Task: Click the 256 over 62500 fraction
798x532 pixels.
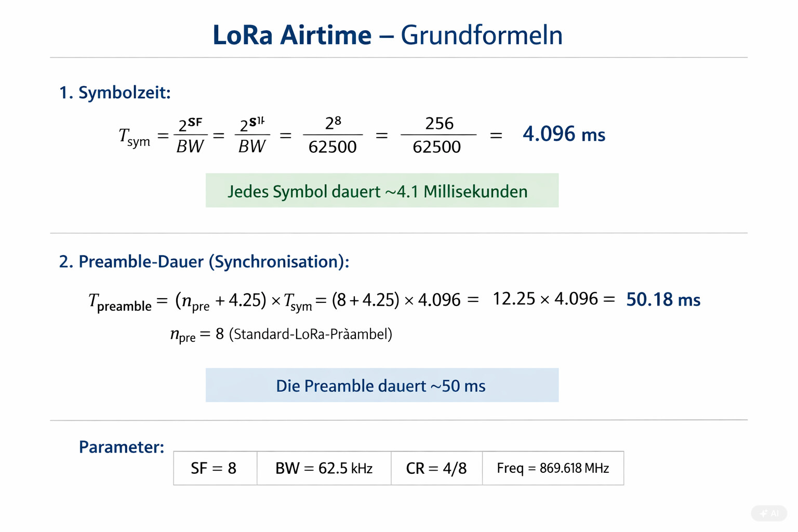Action: tap(437, 135)
